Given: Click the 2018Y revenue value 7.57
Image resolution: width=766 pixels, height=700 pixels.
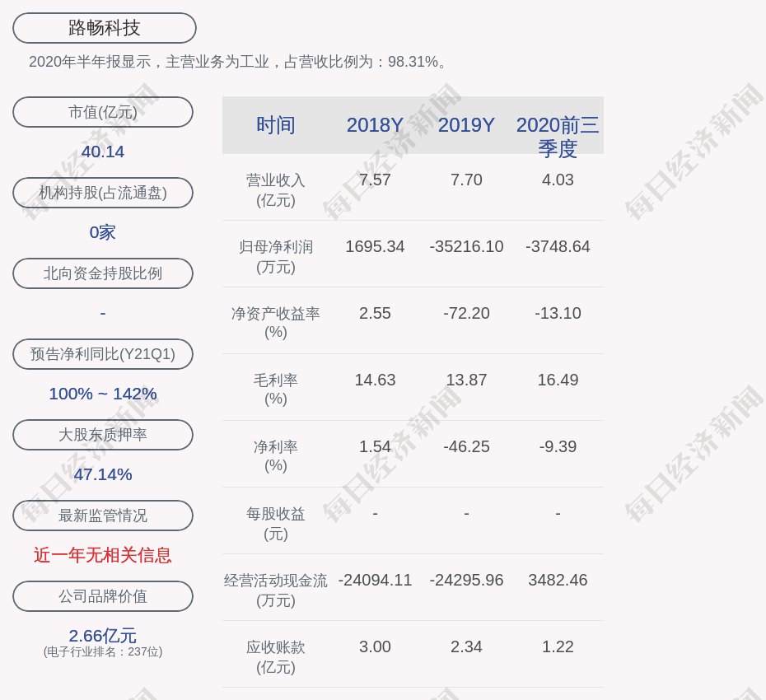Looking at the screenshot, I should point(375,180).
